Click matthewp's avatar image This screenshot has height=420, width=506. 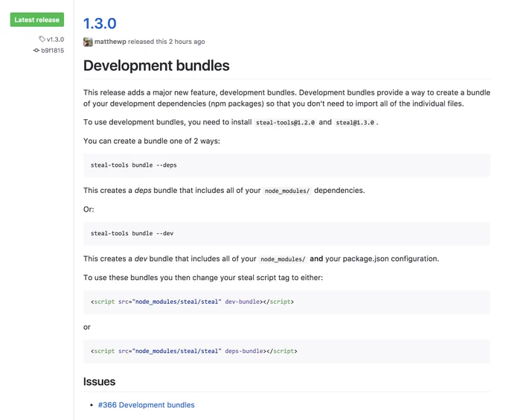coord(88,42)
